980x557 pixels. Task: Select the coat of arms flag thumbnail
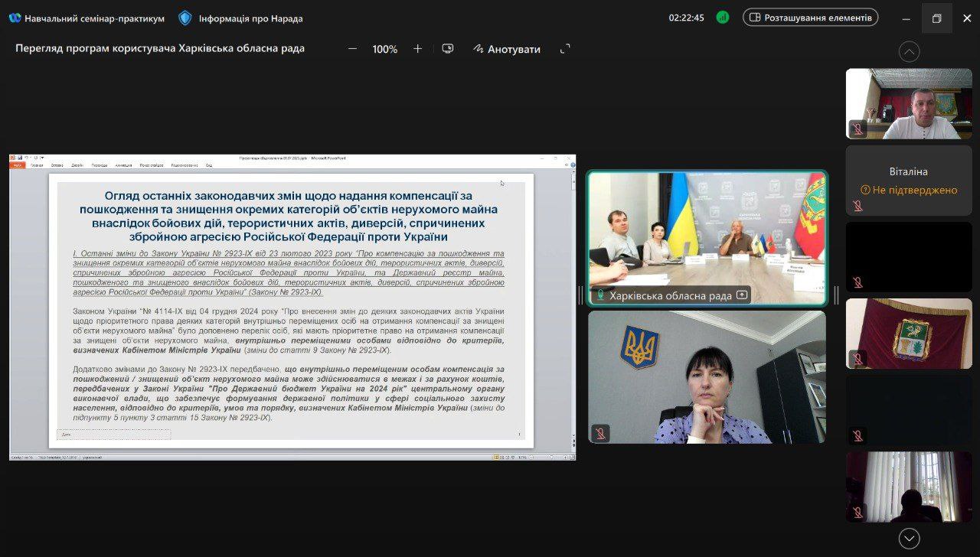tap(909, 334)
